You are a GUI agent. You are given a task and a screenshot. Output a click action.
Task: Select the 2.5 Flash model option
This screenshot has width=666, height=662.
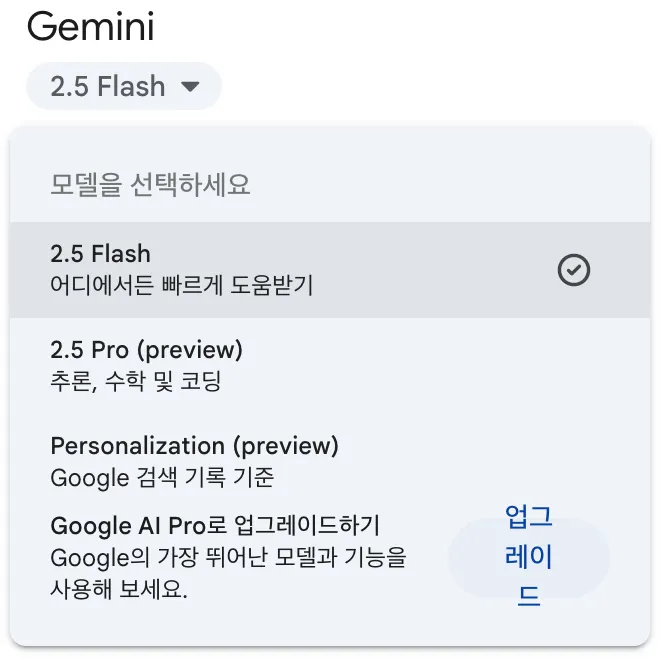pos(330,270)
